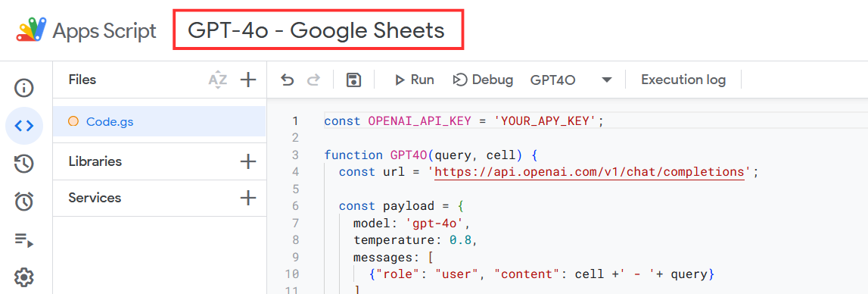The height and width of the screenshot is (294, 868).
Task: Save project with the floppy disk icon
Action: [x=353, y=80]
